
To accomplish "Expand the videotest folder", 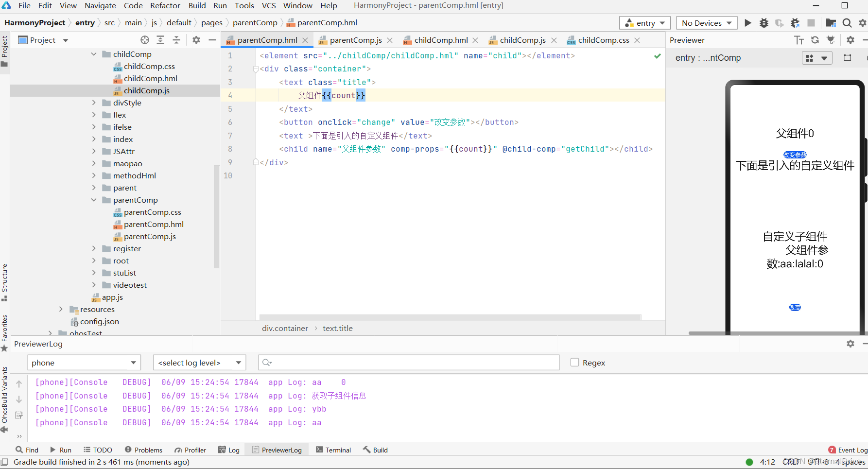I will coord(94,285).
